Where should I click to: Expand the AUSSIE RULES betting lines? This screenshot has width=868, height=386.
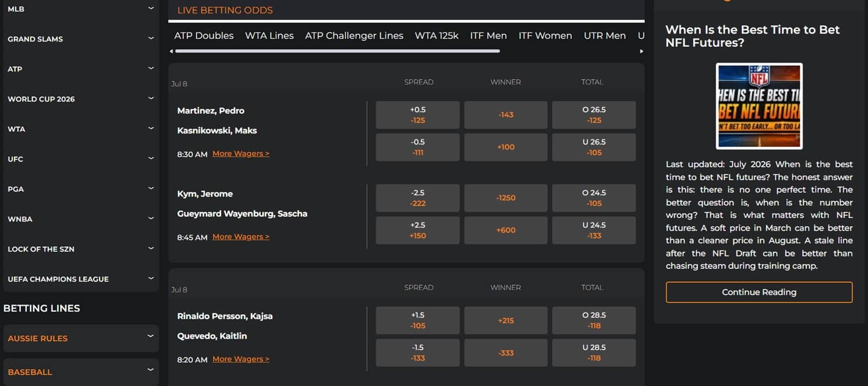(81, 338)
